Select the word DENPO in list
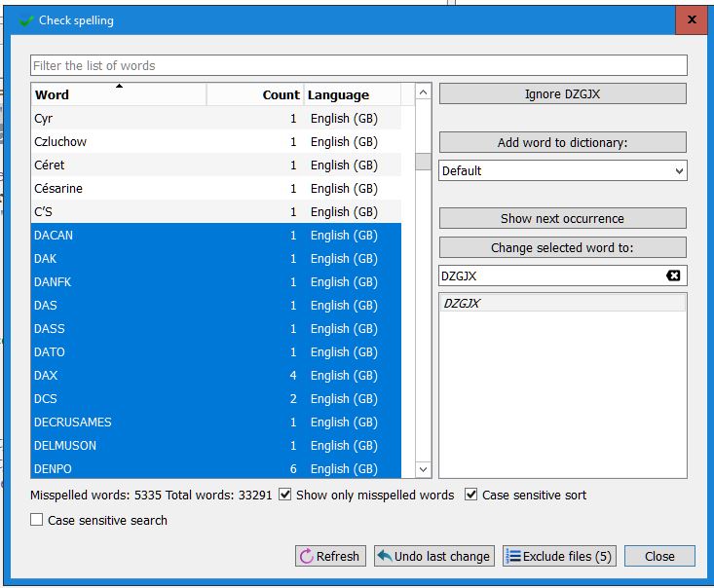Image resolution: width=714 pixels, height=588 pixels. [216, 469]
